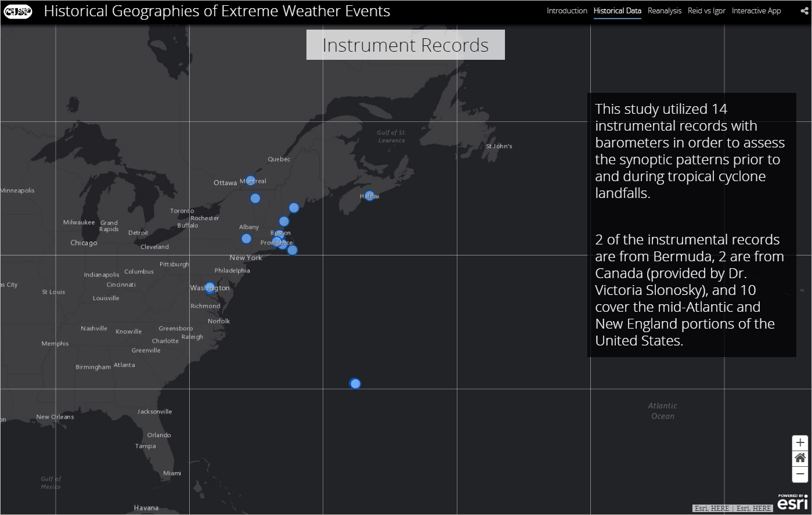Click the Washington station marker
This screenshot has width=812, height=515.
click(210, 287)
